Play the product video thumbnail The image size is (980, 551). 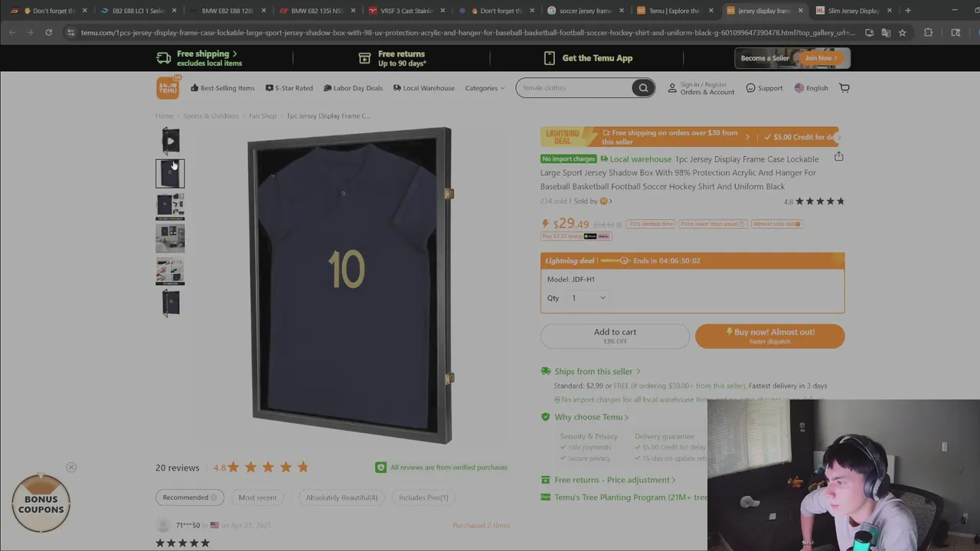tap(170, 141)
